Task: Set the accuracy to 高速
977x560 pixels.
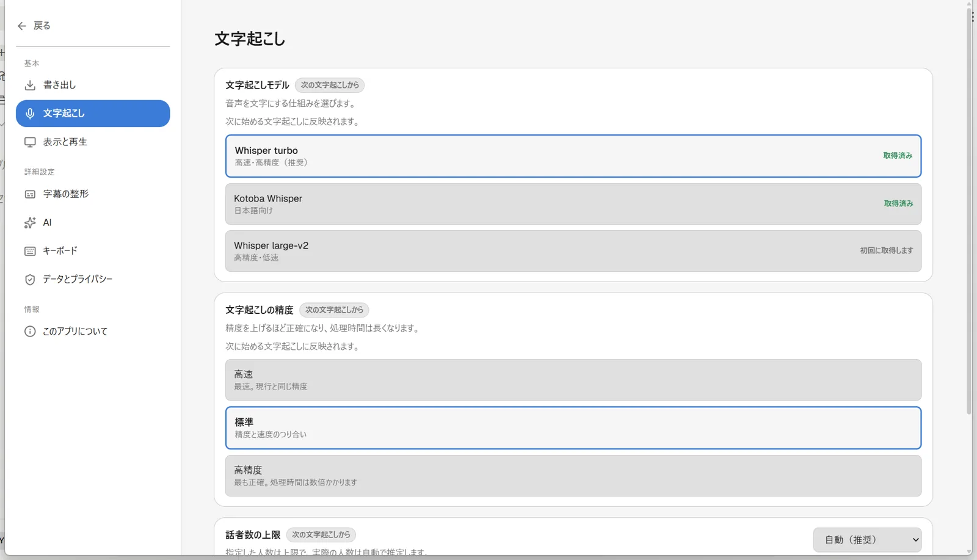Action: [x=573, y=380]
